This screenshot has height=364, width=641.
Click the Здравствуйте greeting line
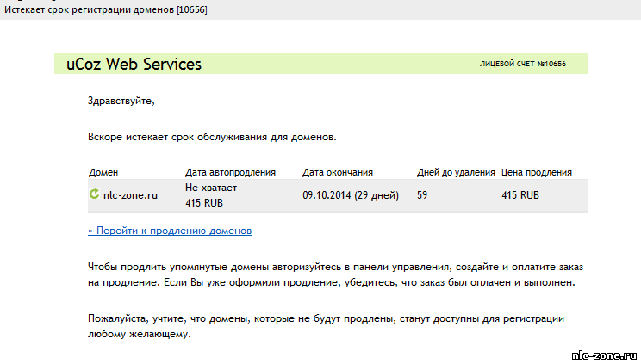[121, 101]
